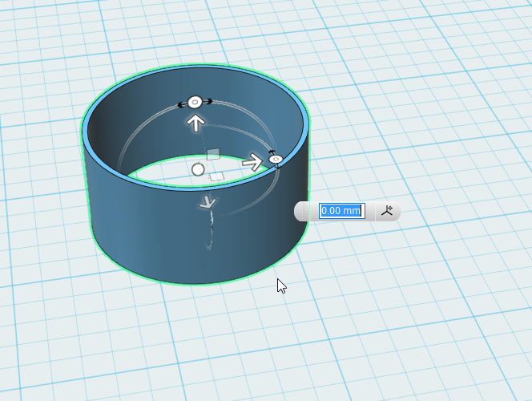Click the grip handle on the value box
Screen dimensions: 532x401
[x=303, y=211]
